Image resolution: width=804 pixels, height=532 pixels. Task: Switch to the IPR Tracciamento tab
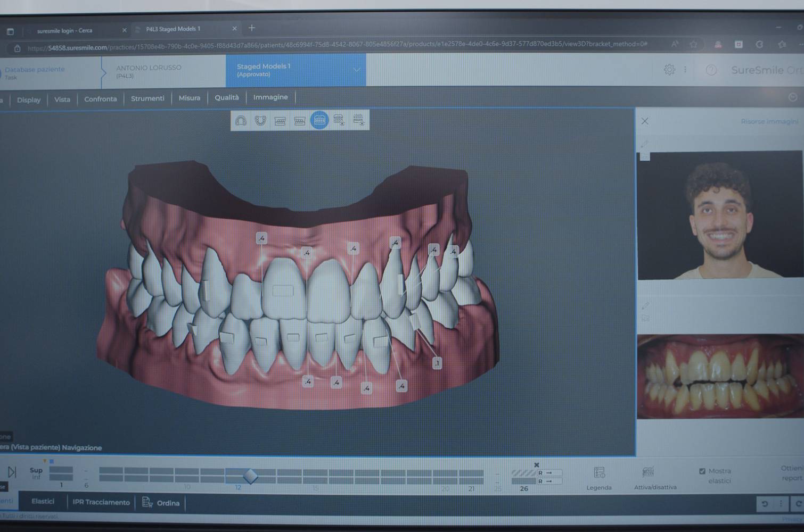point(101,502)
